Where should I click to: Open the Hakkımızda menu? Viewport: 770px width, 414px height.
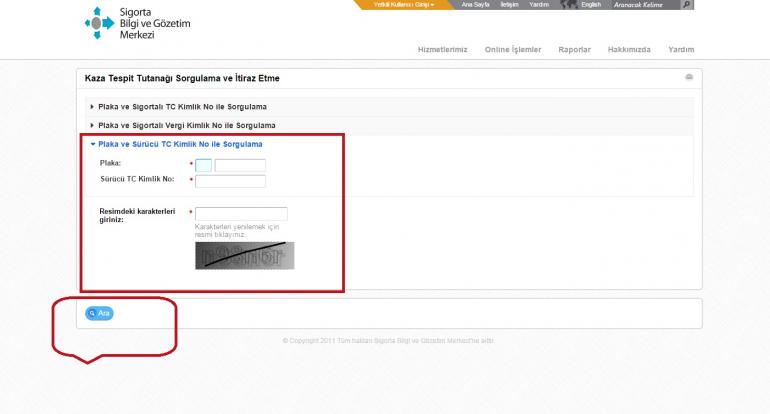pos(629,50)
